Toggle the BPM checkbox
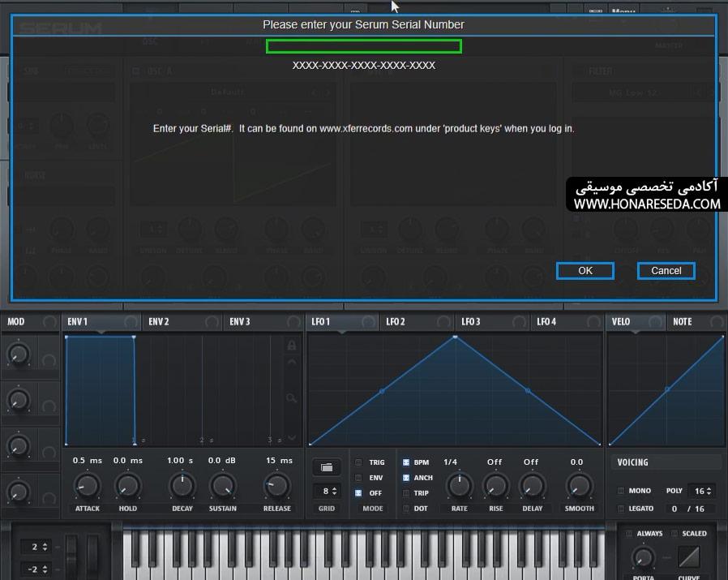Viewport: 728px width, 580px height. pyautogui.click(x=406, y=462)
